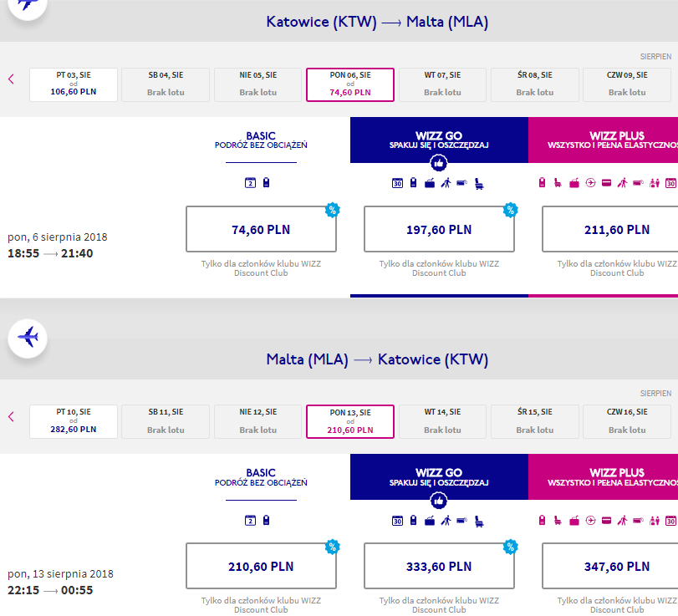Image resolution: width=678 pixels, height=616 pixels.
Task: Click the WIZZ PLUS pink suitcase icon, outbound flight
Action: (574, 183)
